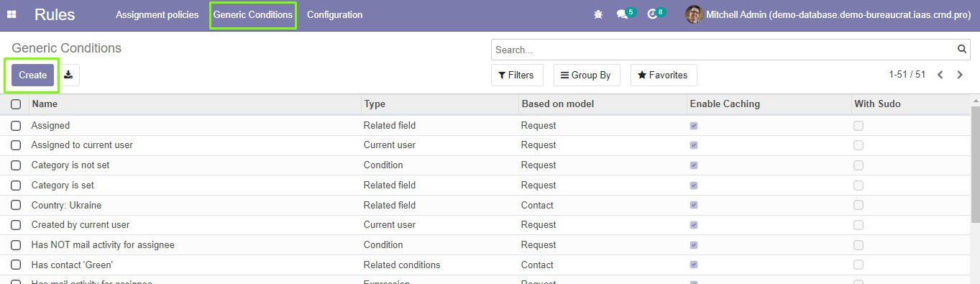The height and width of the screenshot is (284, 980).
Task: Open the debug bug icon
Action: (x=598, y=14)
